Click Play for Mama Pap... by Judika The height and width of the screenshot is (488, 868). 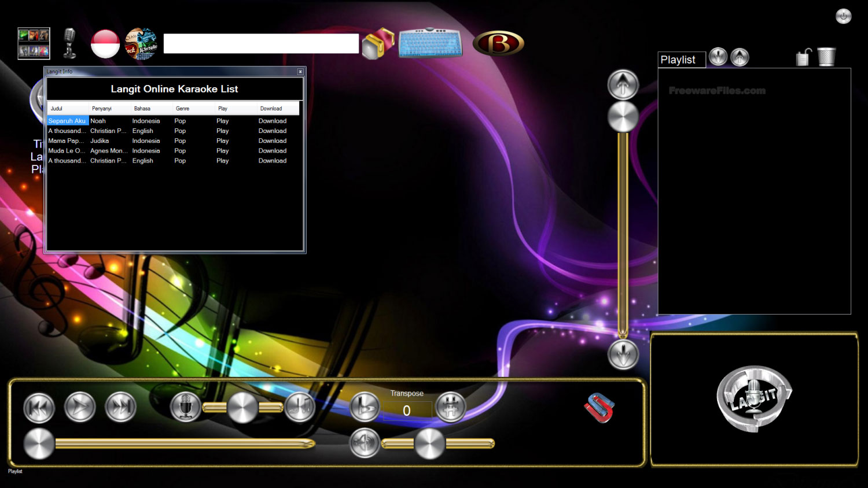point(223,141)
